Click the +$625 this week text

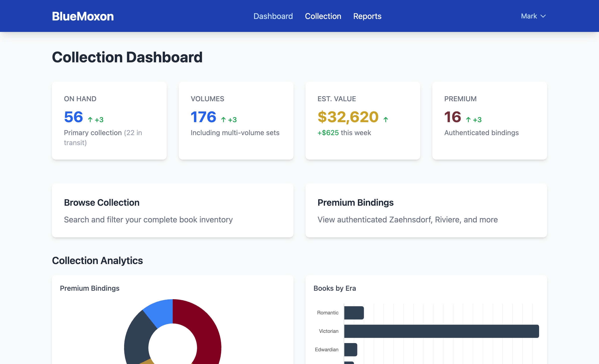click(344, 133)
